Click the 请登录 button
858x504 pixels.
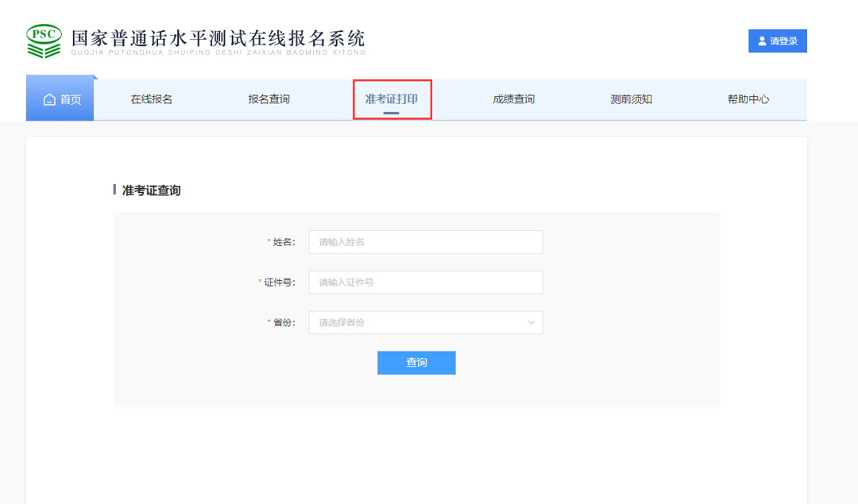tap(777, 41)
